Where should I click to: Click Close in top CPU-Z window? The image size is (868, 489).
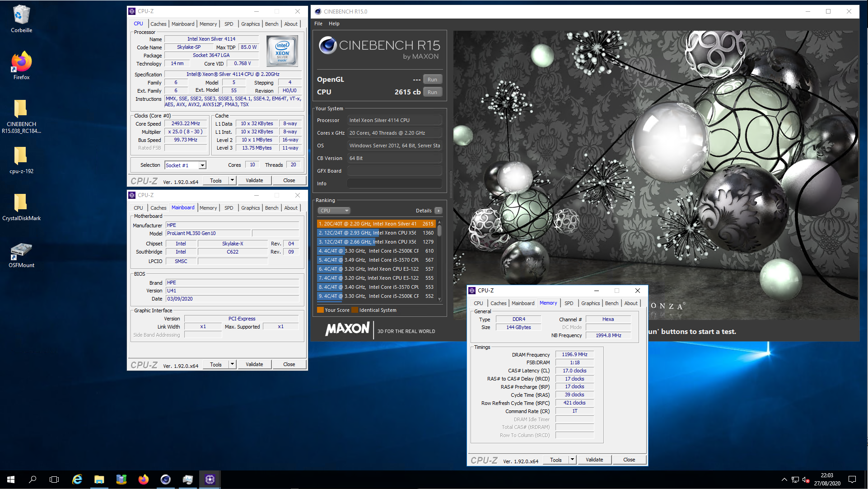[289, 180]
